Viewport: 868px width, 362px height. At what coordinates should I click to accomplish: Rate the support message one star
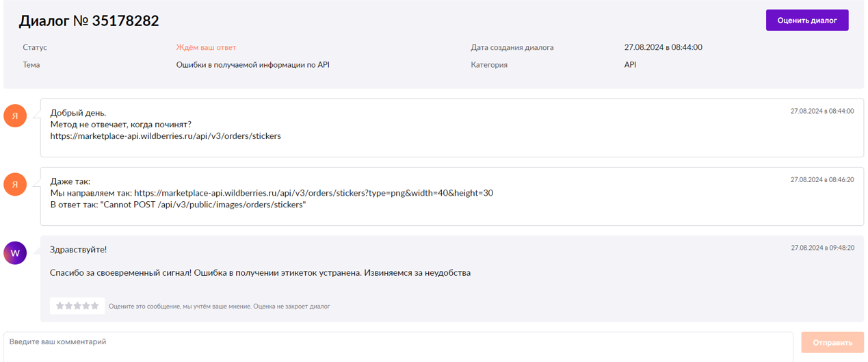60,306
